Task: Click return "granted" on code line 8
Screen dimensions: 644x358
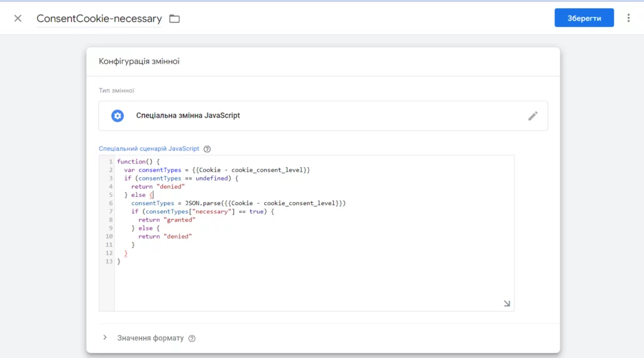Action: [167, 220]
